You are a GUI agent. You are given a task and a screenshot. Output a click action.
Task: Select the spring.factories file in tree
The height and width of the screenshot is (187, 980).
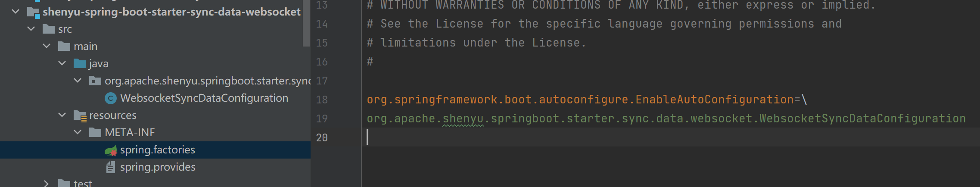click(157, 150)
